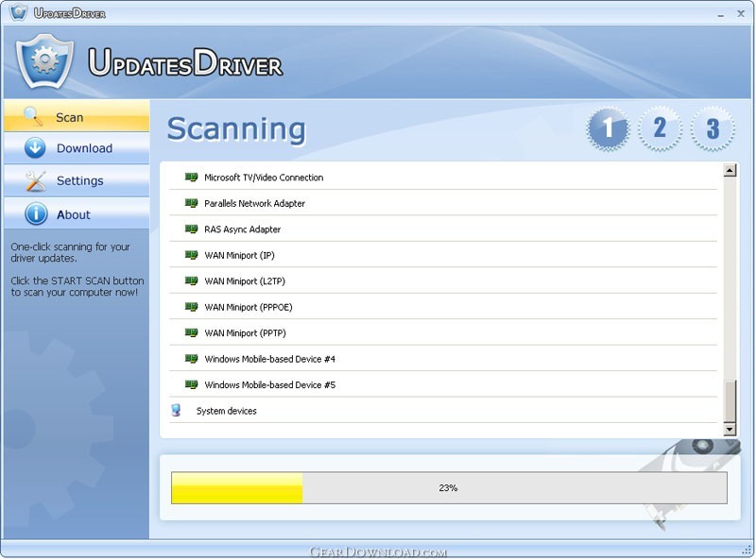Select WAN Miniport (IP) row text

point(240,255)
